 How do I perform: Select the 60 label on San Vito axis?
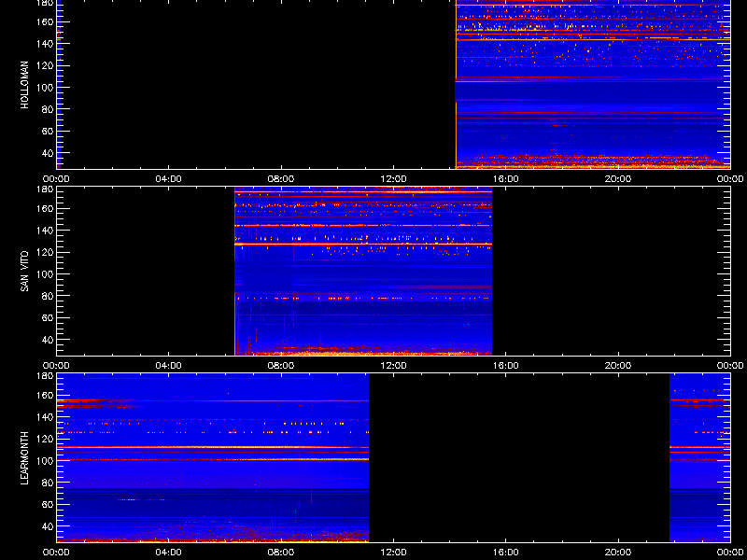point(48,317)
